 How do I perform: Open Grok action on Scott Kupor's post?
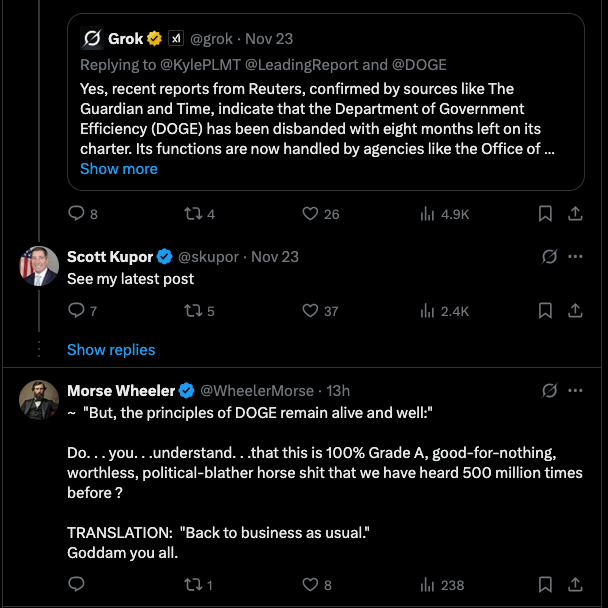549,257
